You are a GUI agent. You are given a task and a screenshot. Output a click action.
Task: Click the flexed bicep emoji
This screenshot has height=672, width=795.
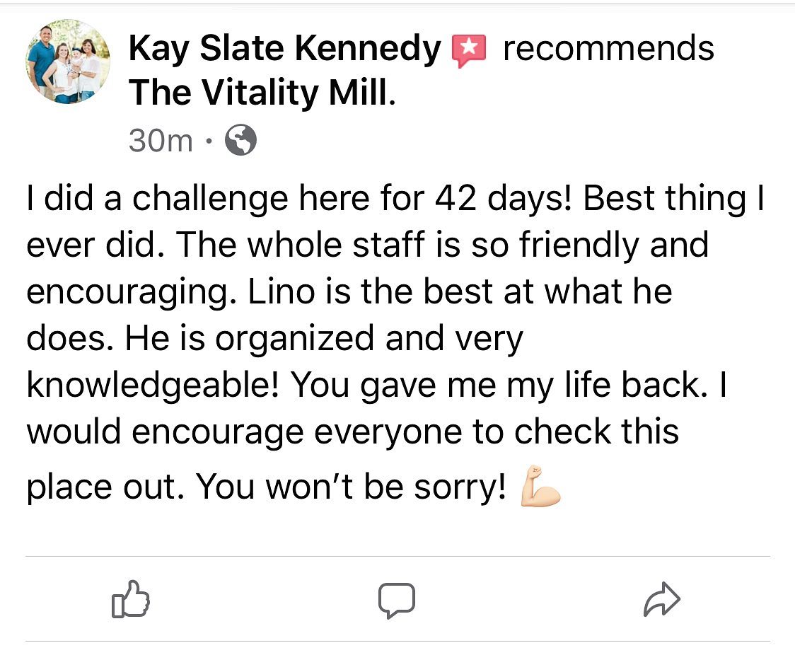(540, 487)
